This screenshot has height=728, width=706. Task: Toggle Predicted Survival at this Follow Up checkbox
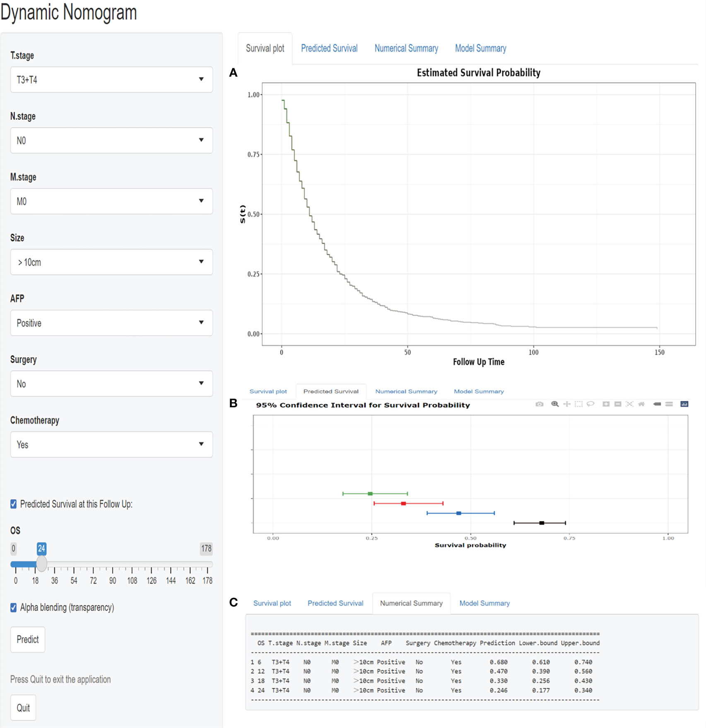pyautogui.click(x=14, y=504)
